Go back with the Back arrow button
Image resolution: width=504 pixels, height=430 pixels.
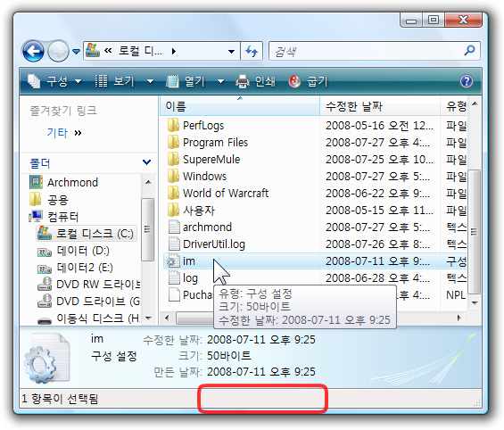click(x=33, y=51)
